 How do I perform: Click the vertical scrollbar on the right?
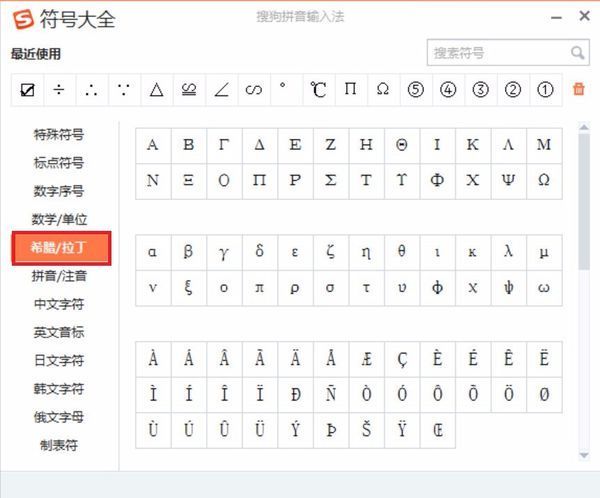(583, 200)
